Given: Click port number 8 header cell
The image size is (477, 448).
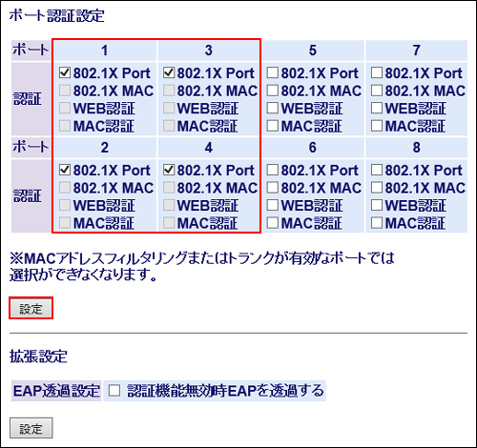Looking at the screenshot, I should (417, 148).
